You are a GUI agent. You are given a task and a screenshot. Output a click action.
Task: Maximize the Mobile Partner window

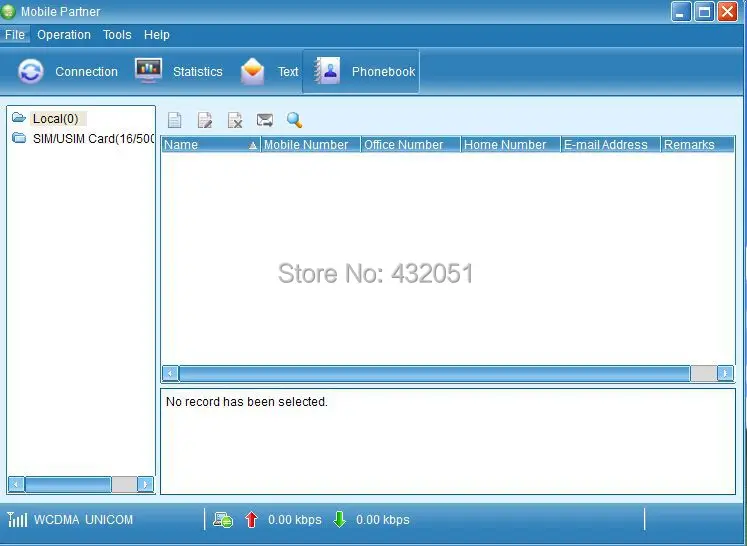coord(704,11)
